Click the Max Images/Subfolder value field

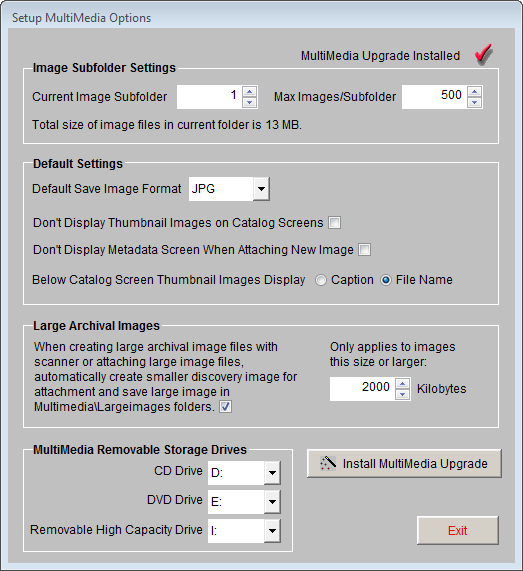(x=435, y=97)
